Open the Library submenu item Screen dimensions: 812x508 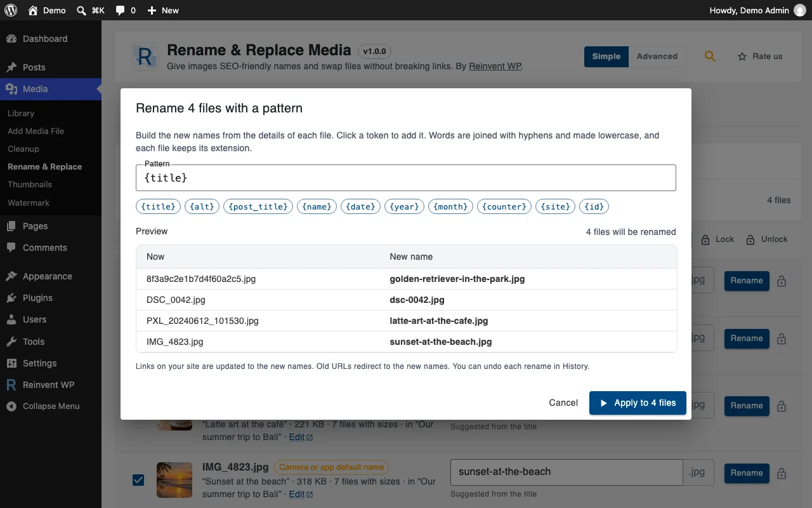tap(21, 113)
